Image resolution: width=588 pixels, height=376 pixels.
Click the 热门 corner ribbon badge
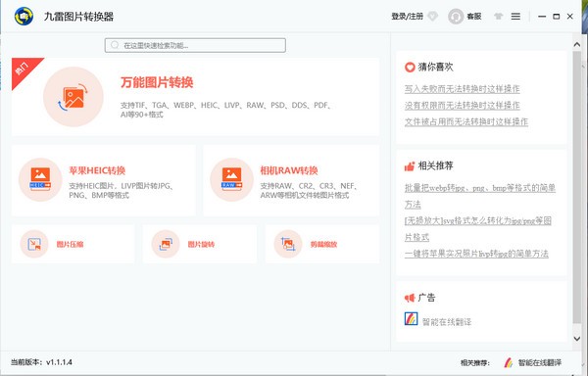tap(24, 70)
